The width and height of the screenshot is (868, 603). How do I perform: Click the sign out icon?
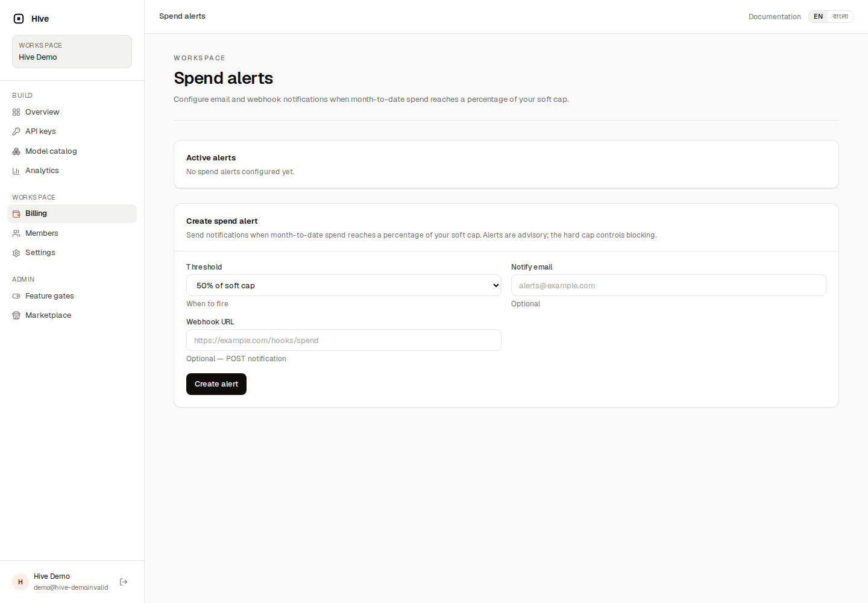click(124, 582)
